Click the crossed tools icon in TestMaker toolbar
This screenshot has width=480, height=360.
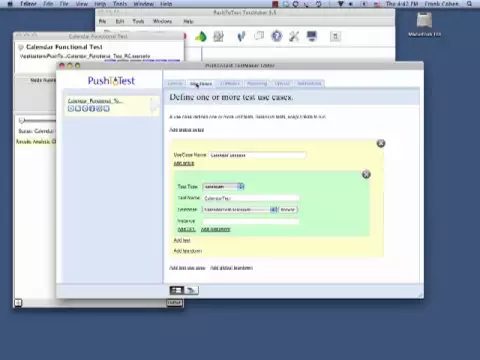click(294, 36)
